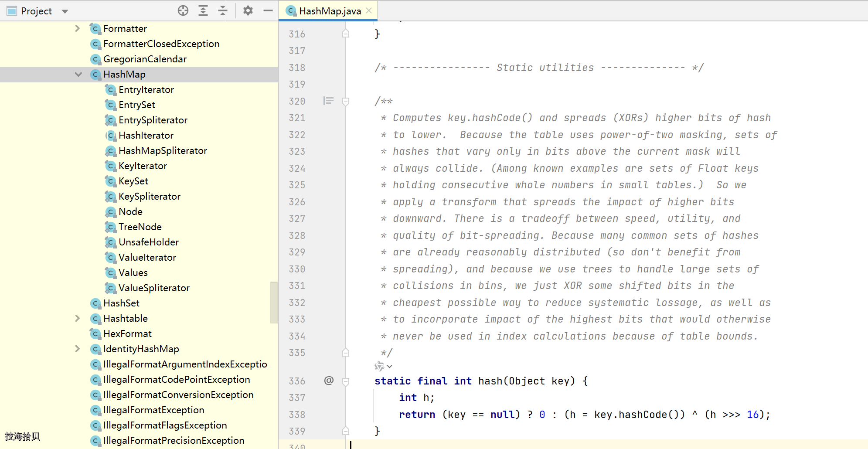868x449 pixels.
Task: Click the Expand All icon in Project toolbar
Action: 203,10
